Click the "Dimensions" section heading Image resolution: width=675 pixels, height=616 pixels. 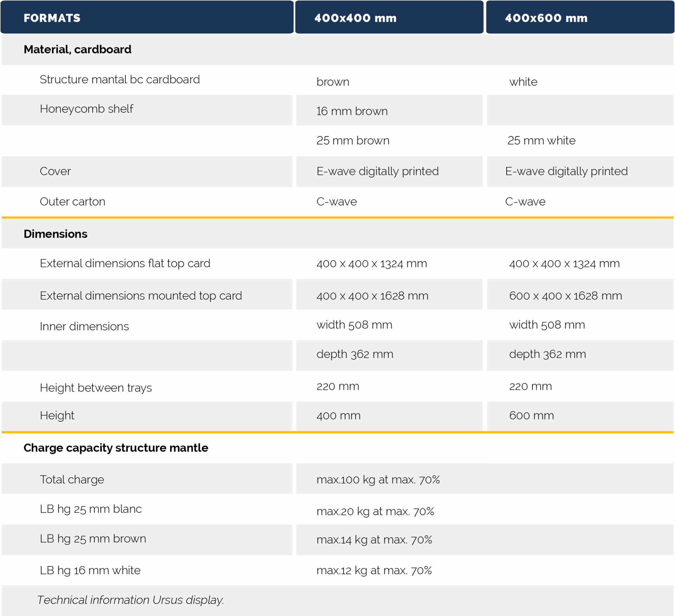point(56,234)
